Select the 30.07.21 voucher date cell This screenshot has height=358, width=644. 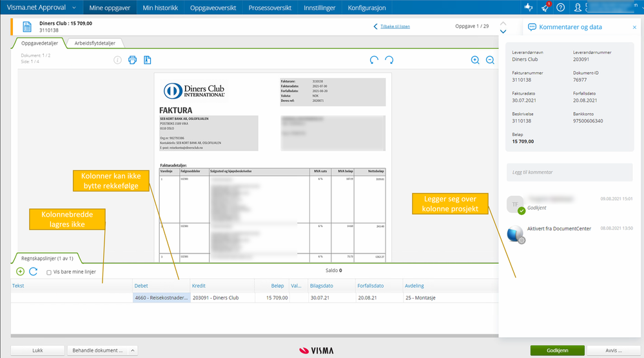pos(332,297)
